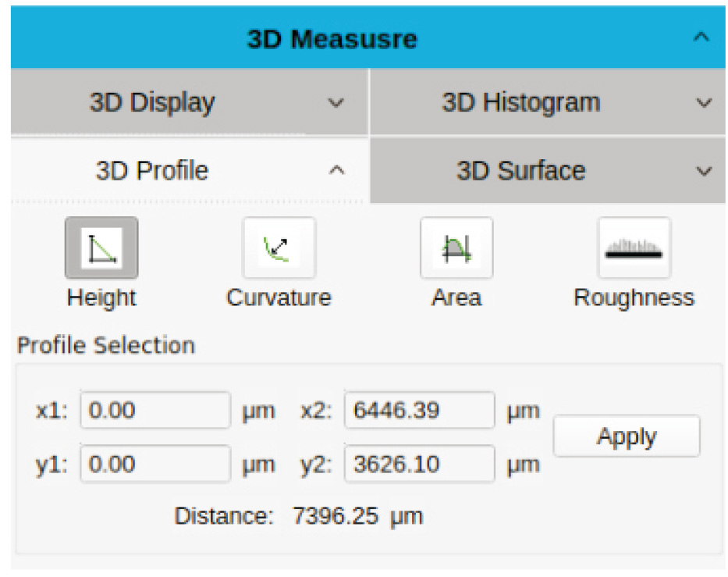Click the 3D Profile tab label
The height and width of the screenshot is (577, 728).
tap(152, 170)
